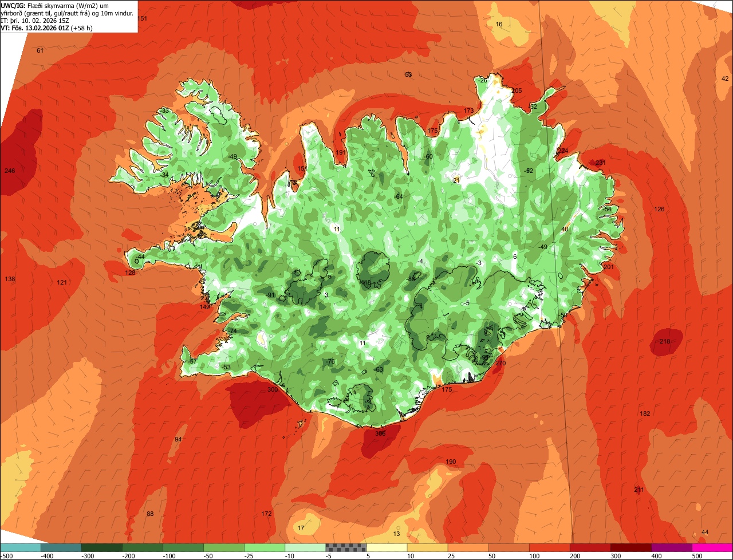733x560 pixels.
Task: Click the map value 138 at the west edge
Action: click(10, 279)
